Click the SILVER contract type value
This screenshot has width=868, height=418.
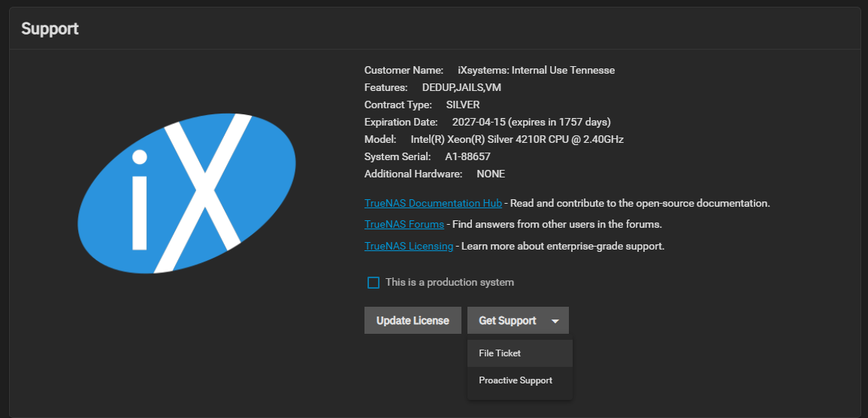[x=463, y=104]
